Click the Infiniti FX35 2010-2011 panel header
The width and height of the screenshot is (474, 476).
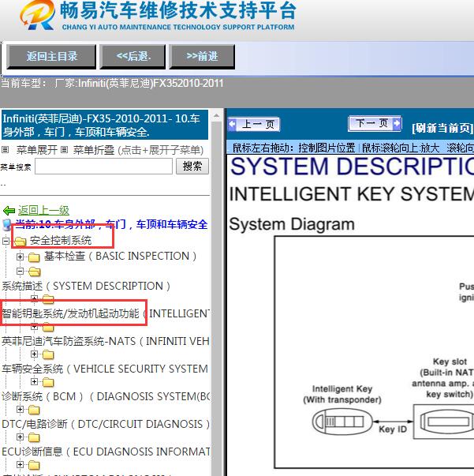coord(105,125)
